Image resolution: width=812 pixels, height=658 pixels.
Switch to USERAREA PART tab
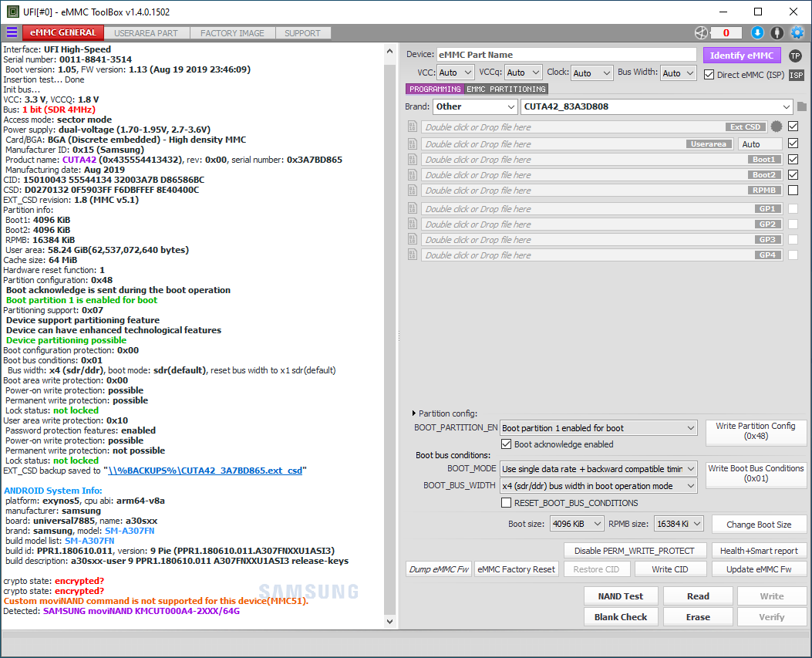(146, 33)
